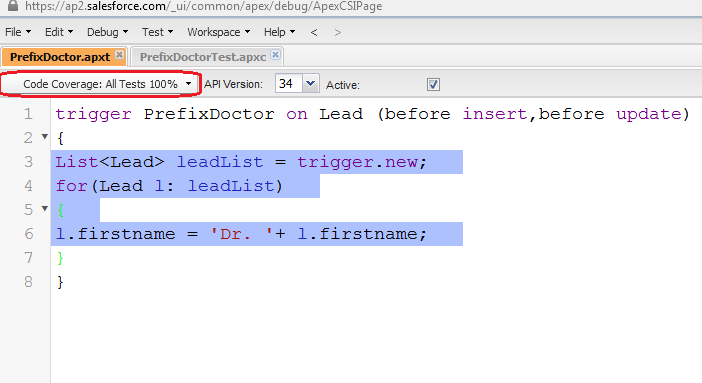Open the Workspace menu
Image resolution: width=702 pixels, height=383 pixels.
point(218,32)
